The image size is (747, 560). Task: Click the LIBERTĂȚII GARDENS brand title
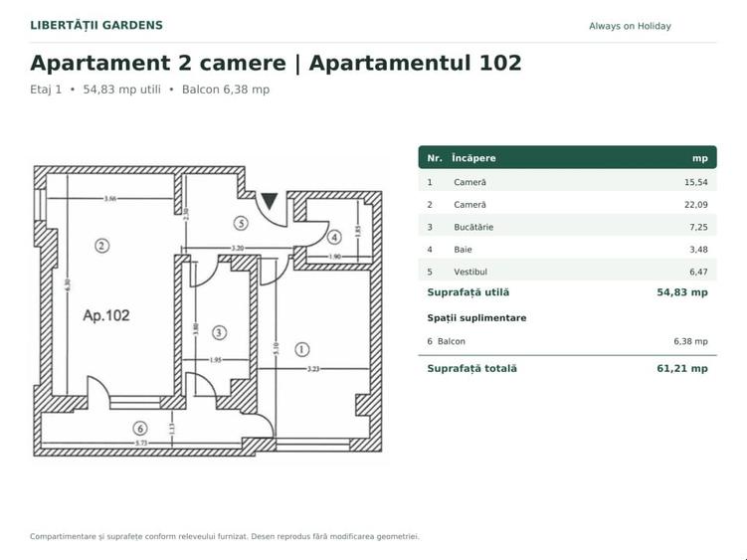tap(96, 25)
